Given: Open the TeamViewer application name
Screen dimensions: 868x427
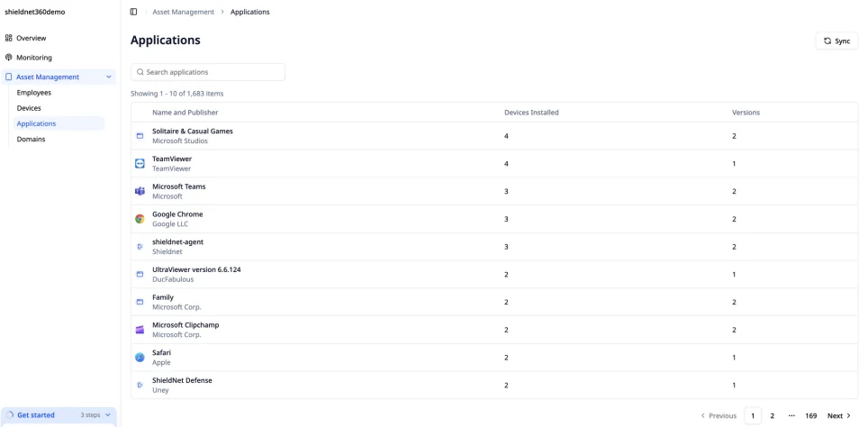Looking at the screenshot, I should 172,159.
